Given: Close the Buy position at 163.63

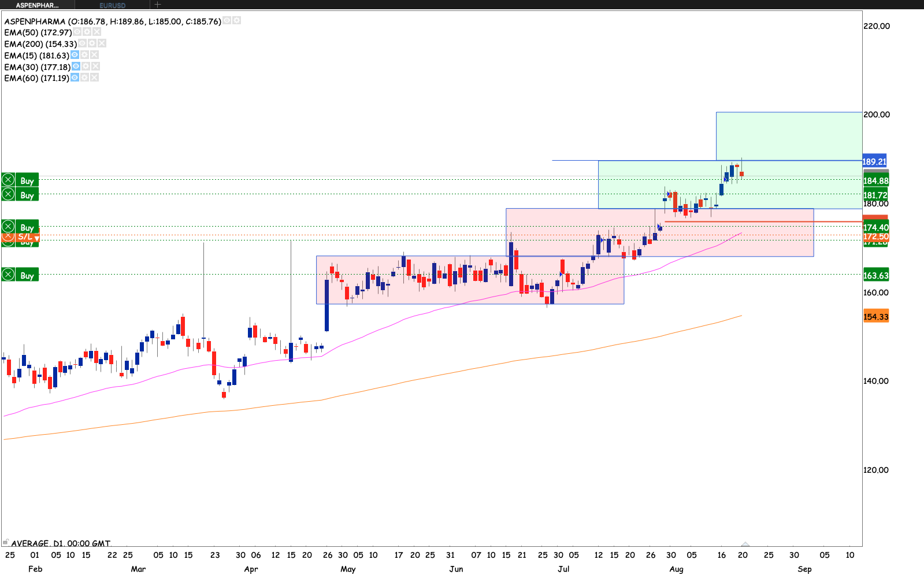Looking at the screenshot, I should click(8, 274).
